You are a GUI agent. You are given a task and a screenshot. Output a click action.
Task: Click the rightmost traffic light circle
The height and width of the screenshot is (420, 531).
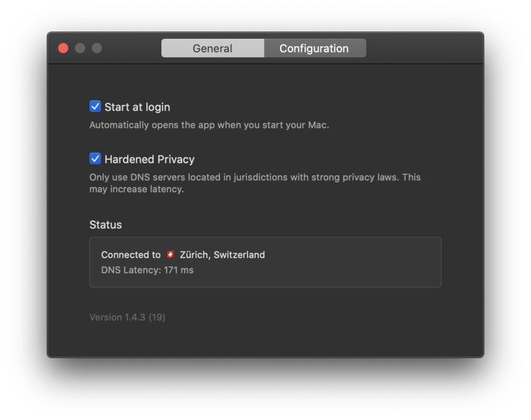point(97,48)
